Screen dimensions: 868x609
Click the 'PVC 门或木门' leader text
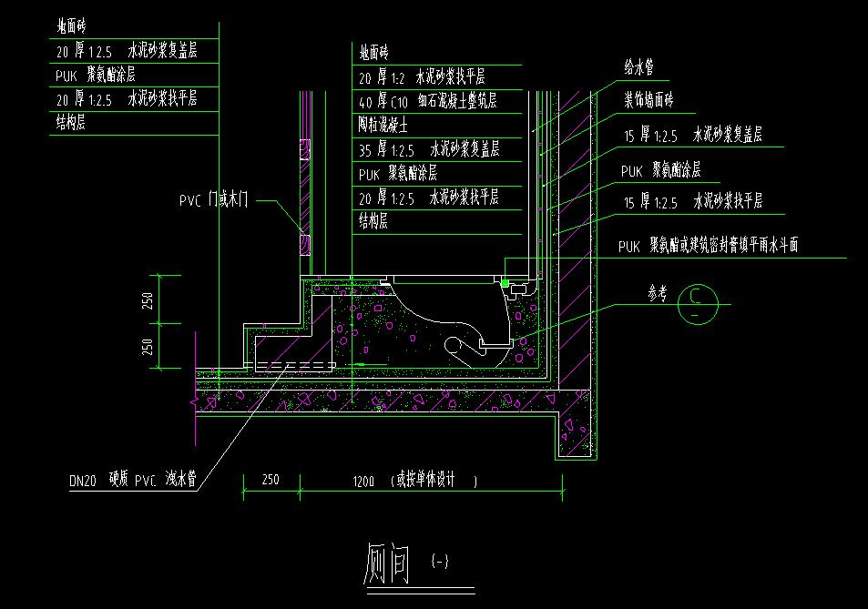(214, 199)
